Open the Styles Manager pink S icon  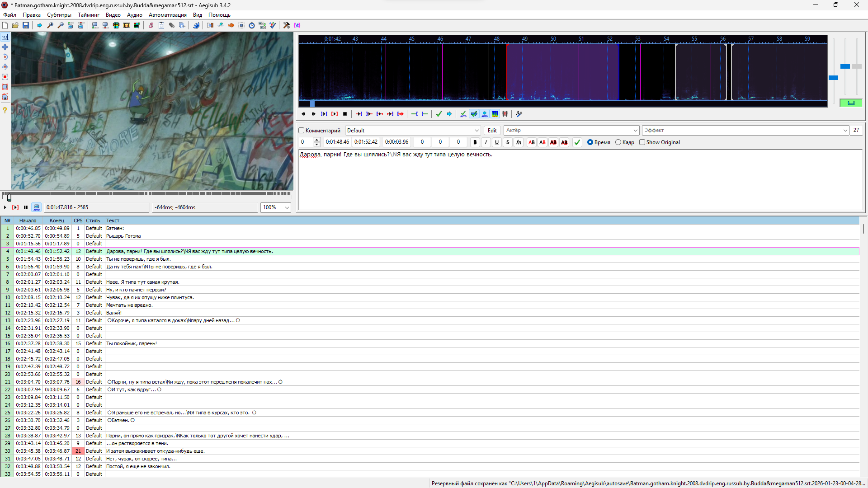point(151,25)
